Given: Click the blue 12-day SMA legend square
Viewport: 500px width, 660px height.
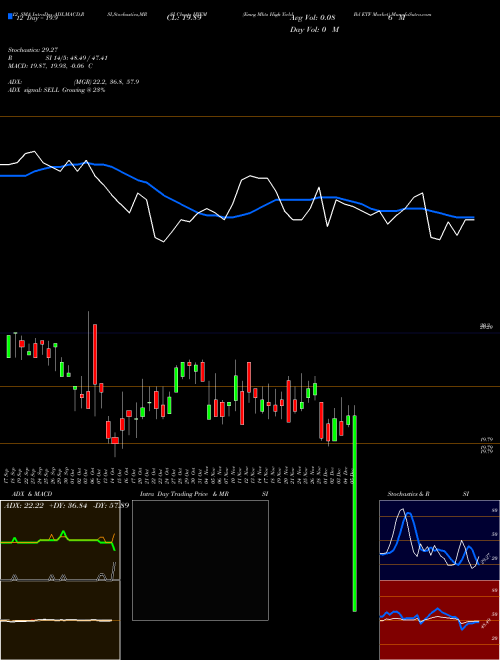Looking at the screenshot, I should pos(10,16).
